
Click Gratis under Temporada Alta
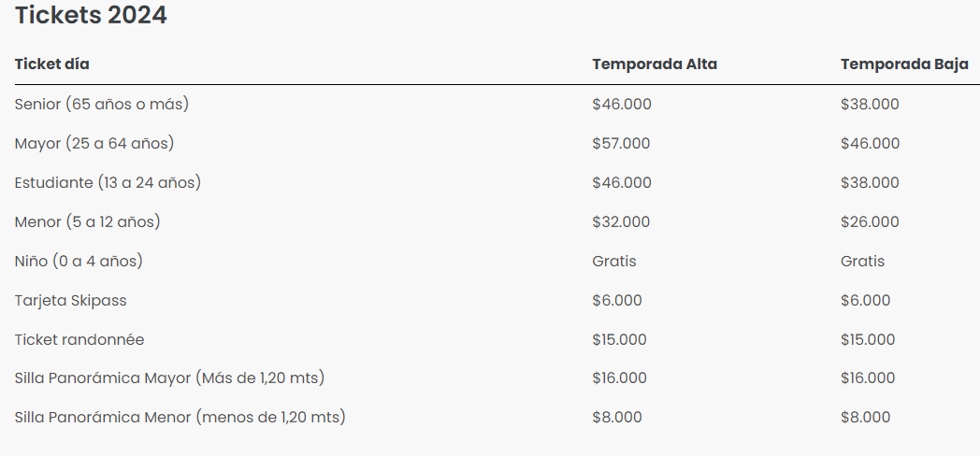point(614,262)
